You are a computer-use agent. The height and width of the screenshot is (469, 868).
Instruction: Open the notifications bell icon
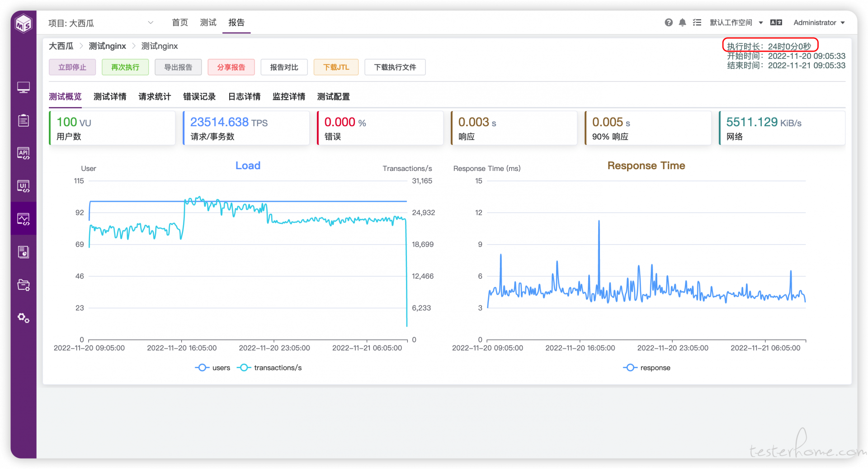click(683, 23)
